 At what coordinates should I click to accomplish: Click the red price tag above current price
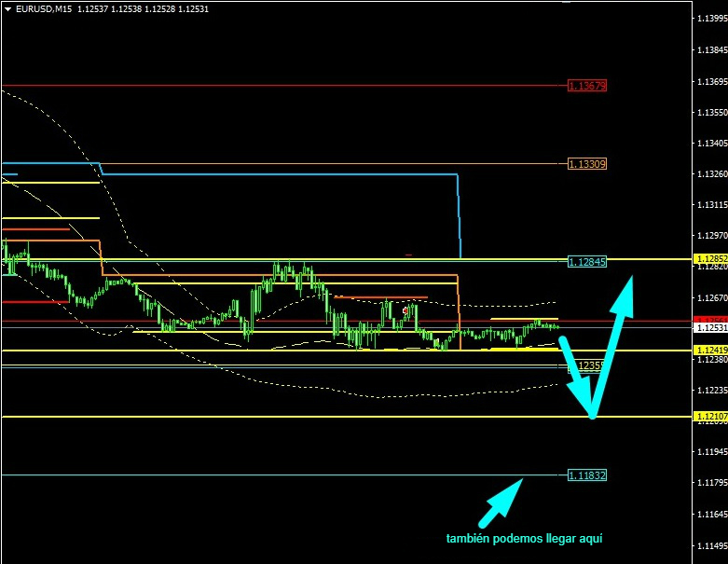point(710,320)
